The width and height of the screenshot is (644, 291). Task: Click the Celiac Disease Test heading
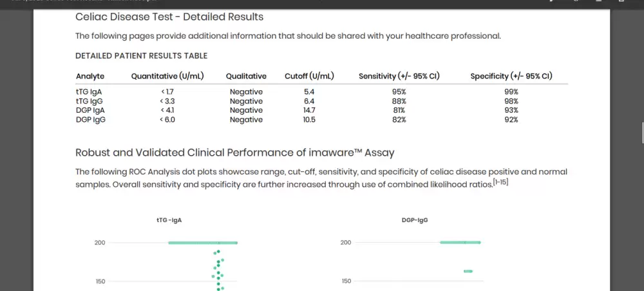[169, 17]
